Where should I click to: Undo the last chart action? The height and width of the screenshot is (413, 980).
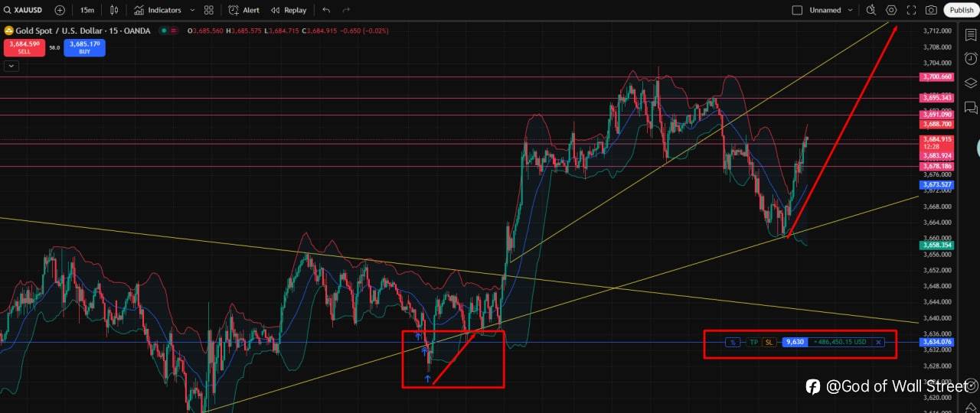point(326,10)
